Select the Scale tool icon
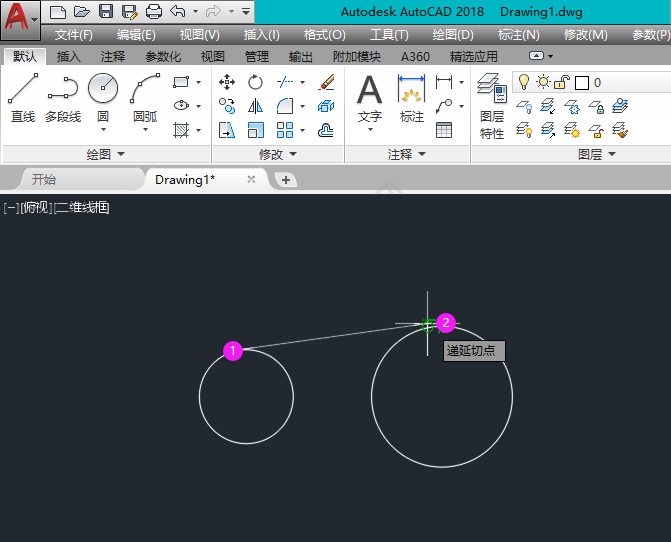 coord(255,130)
